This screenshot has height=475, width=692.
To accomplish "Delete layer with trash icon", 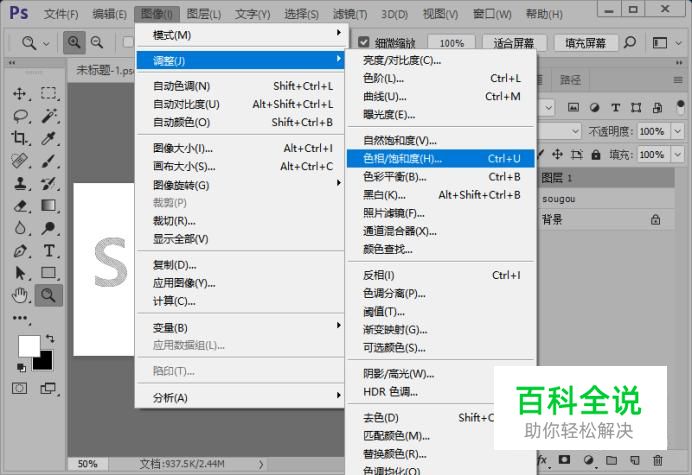I will click(x=658, y=460).
